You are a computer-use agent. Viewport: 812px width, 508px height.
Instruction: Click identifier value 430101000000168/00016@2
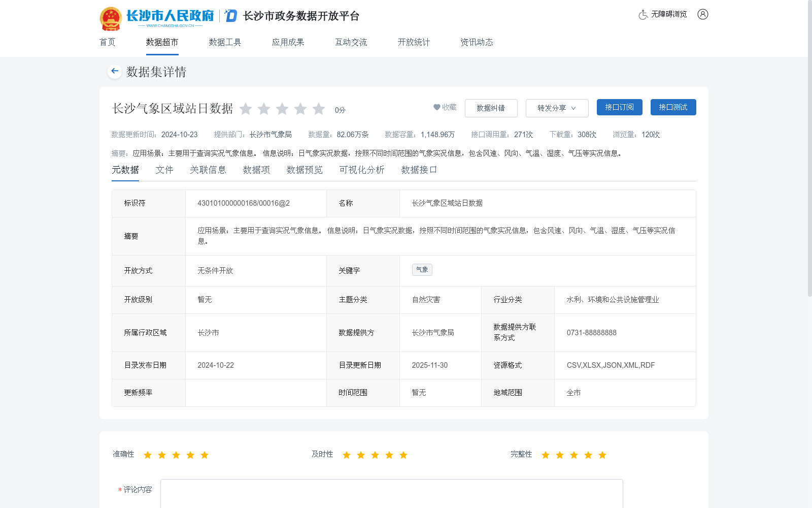244,203
